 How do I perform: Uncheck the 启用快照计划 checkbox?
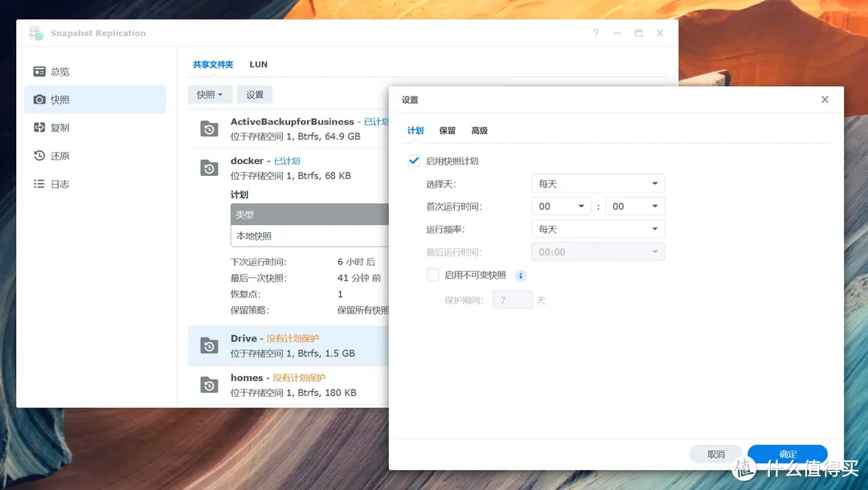pyautogui.click(x=413, y=160)
